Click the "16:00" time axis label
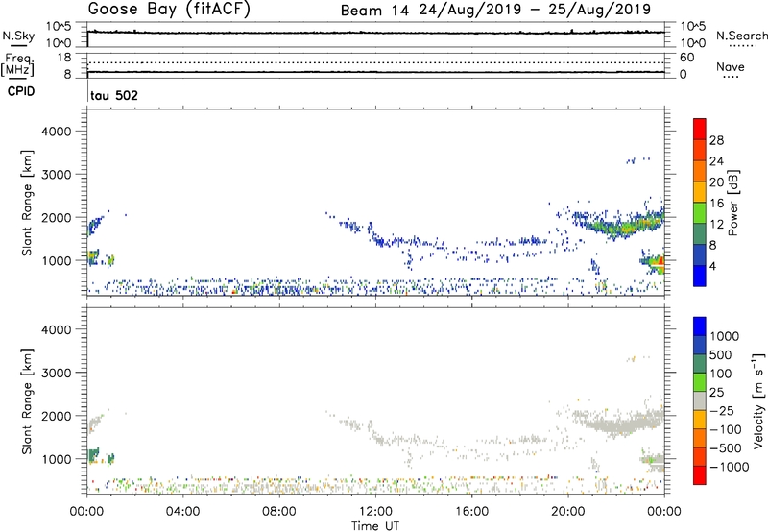The height and width of the screenshot is (532, 768). coord(471,512)
